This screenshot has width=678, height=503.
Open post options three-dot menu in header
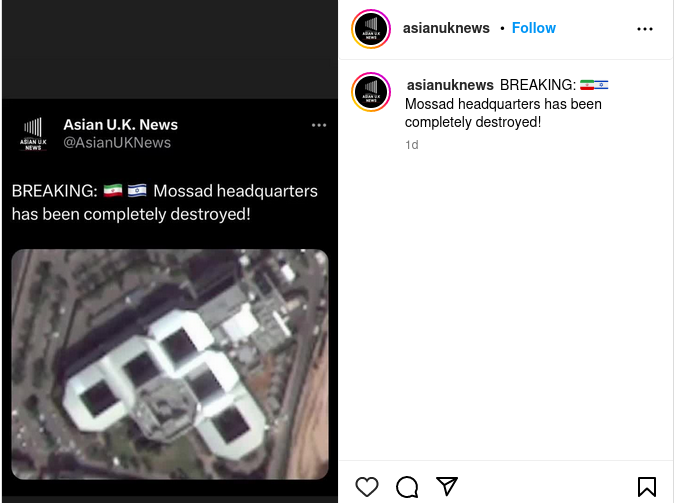click(x=645, y=29)
